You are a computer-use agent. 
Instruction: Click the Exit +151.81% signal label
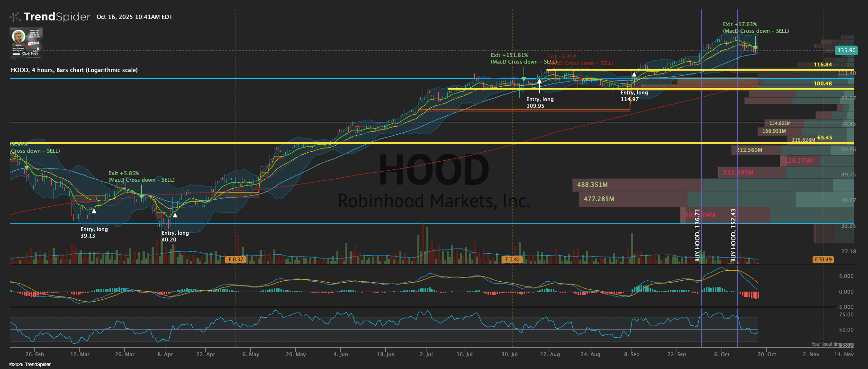509,55
